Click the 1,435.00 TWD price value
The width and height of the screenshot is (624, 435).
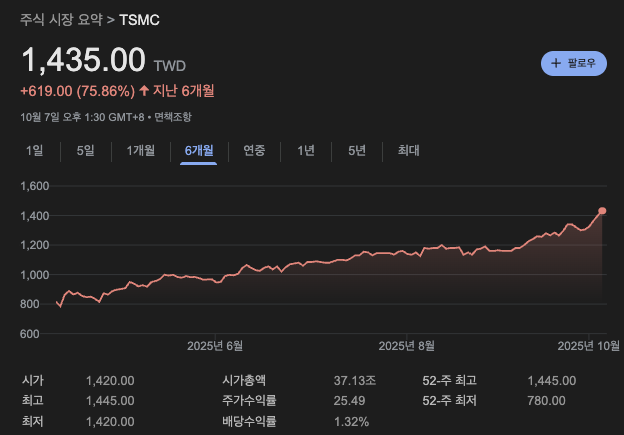(84, 60)
